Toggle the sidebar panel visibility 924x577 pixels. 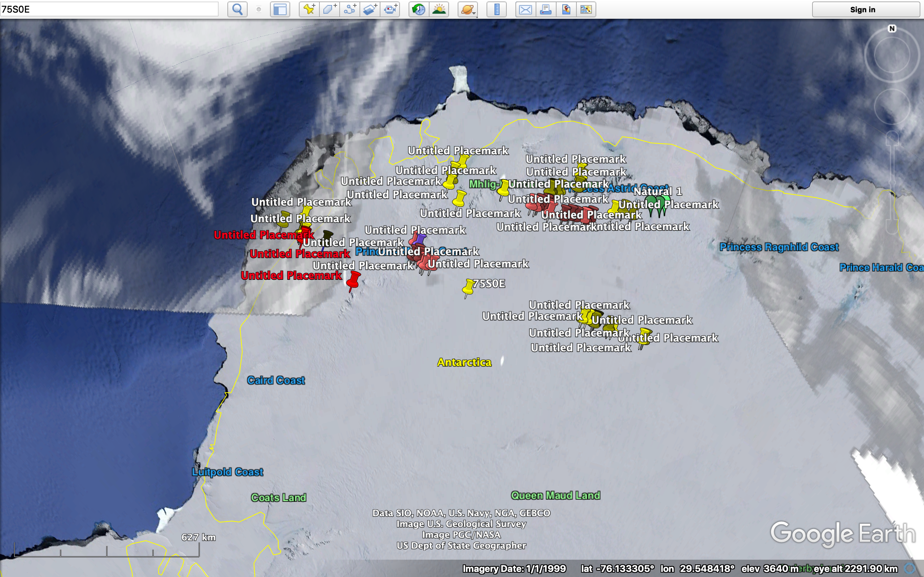tap(280, 9)
